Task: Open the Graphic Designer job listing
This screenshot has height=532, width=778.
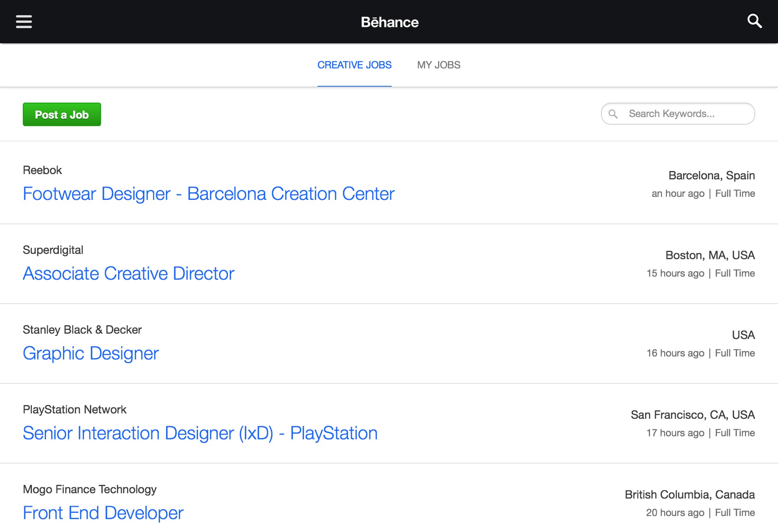Action: 91,353
